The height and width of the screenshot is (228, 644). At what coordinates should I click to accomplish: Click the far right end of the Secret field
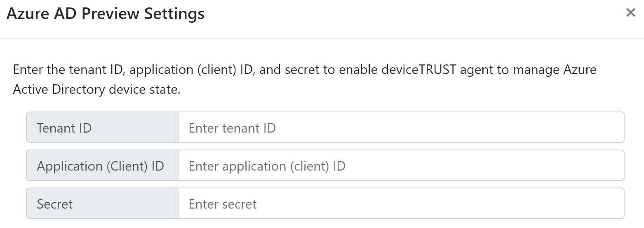(x=614, y=204)
